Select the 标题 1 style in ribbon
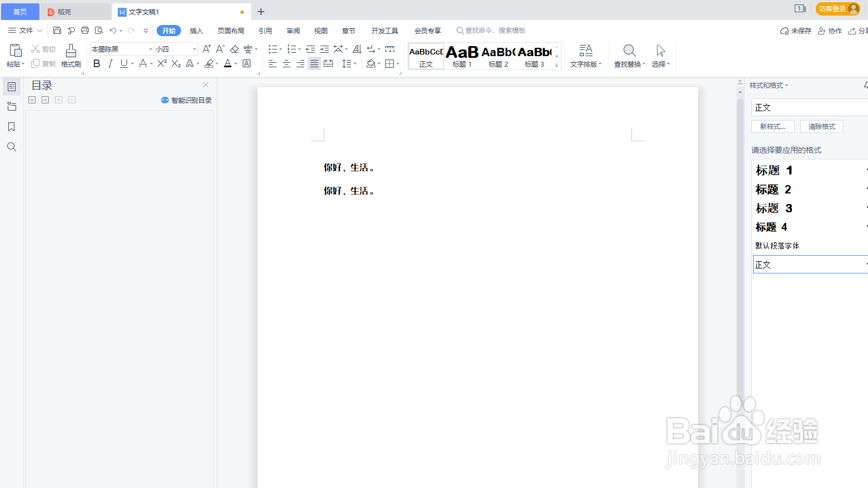This screenshot has width=868, height=488. pos(462,56)
